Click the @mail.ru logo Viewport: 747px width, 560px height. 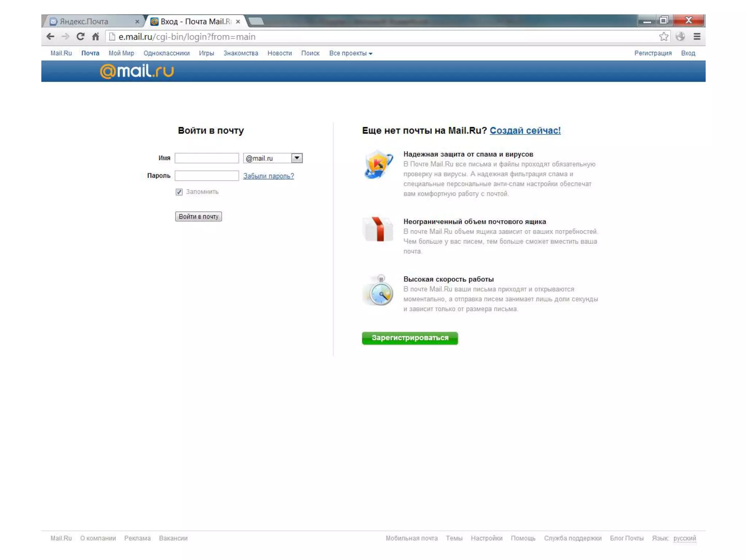click(x=137, y=71)
